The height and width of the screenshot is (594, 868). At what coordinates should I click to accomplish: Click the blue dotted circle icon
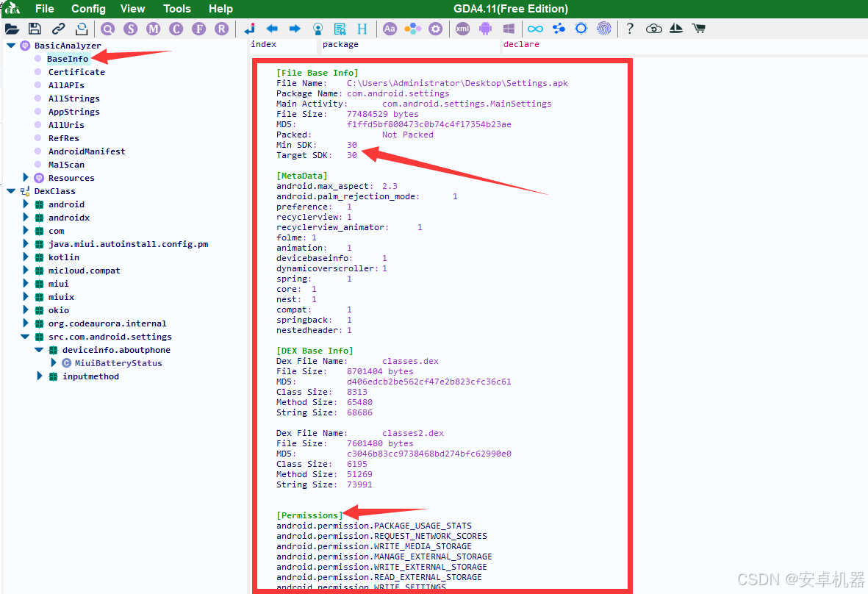(581, 29)
